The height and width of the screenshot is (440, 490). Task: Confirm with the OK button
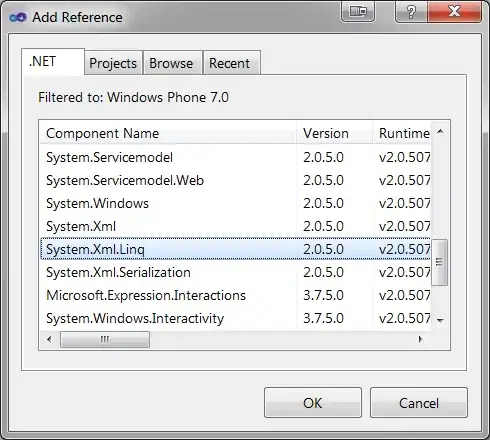pyautogui.click(x=313, y=403)
